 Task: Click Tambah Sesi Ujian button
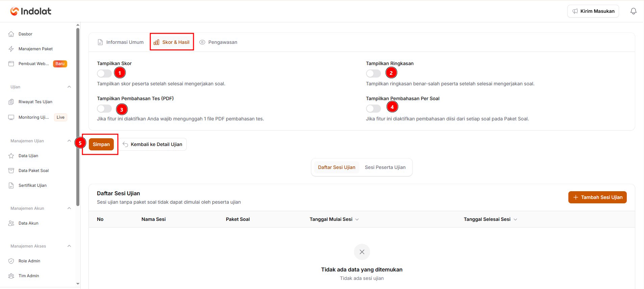[x=597, y=197]
